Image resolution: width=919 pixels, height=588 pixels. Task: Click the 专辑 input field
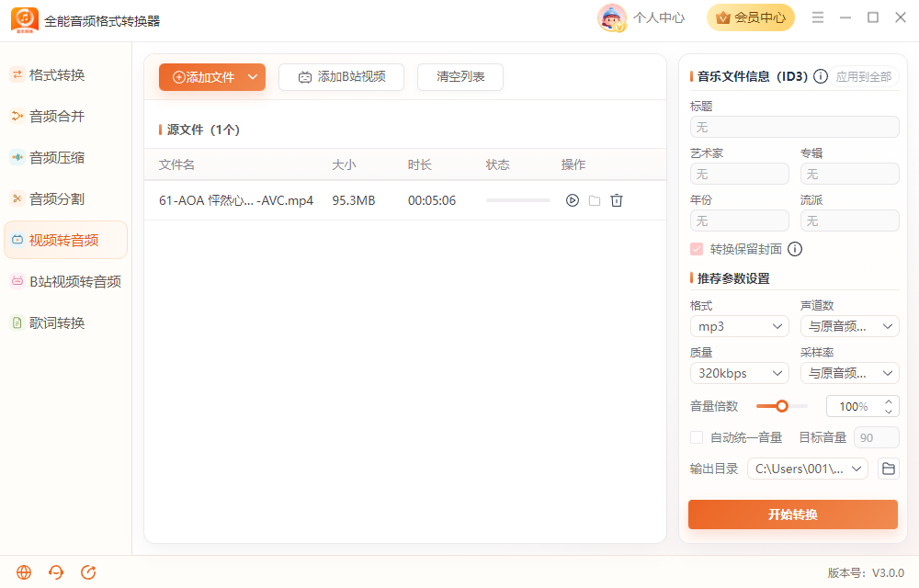(850, 174)
